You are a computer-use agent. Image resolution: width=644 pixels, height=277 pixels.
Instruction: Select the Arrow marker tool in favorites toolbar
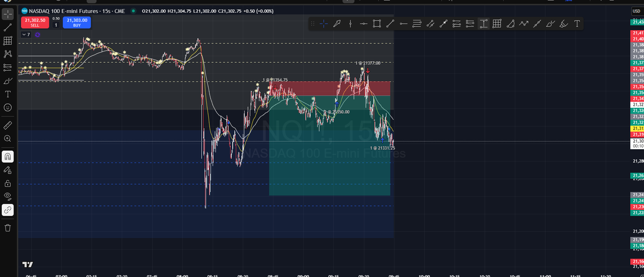[336, 24]
